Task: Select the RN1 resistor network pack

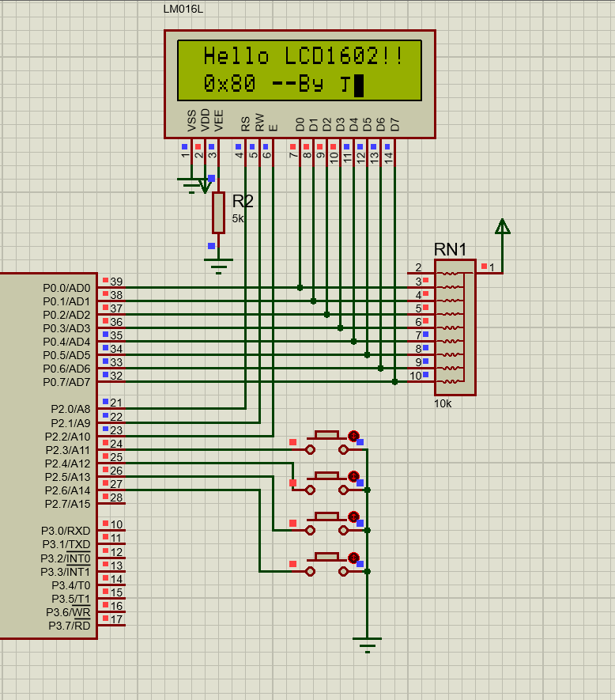Action: click(x=455, y=327)
